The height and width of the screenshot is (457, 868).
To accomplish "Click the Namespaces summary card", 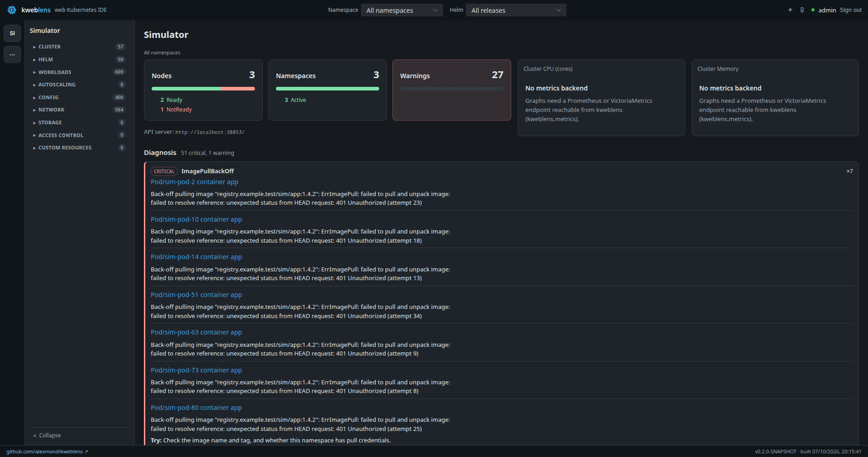I will point(328,90).
